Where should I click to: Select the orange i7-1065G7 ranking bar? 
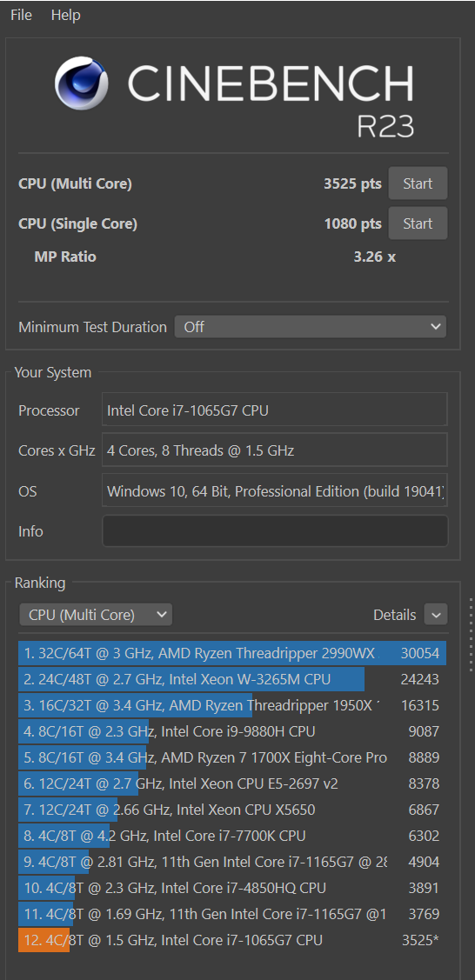click(x=43, y=939)
